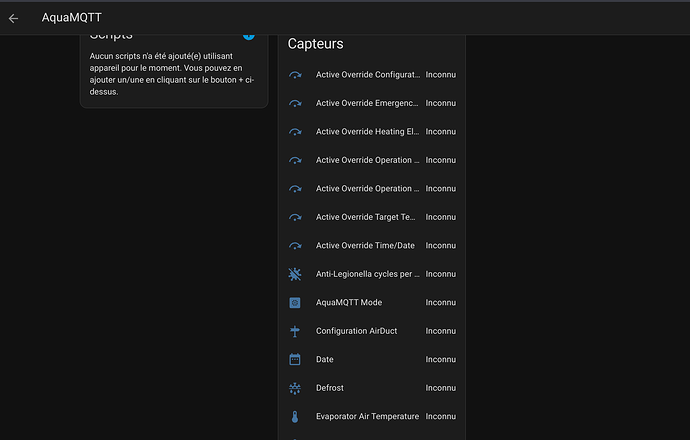Screen dimensions: 690x440
Task: Click the AquaMQTT page title
Action: pyautogui.click(x=72, y=18)
